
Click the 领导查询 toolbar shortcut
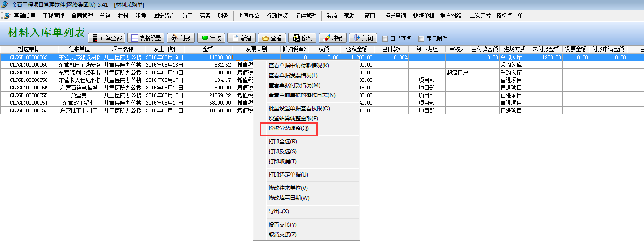tap(395, 16)
